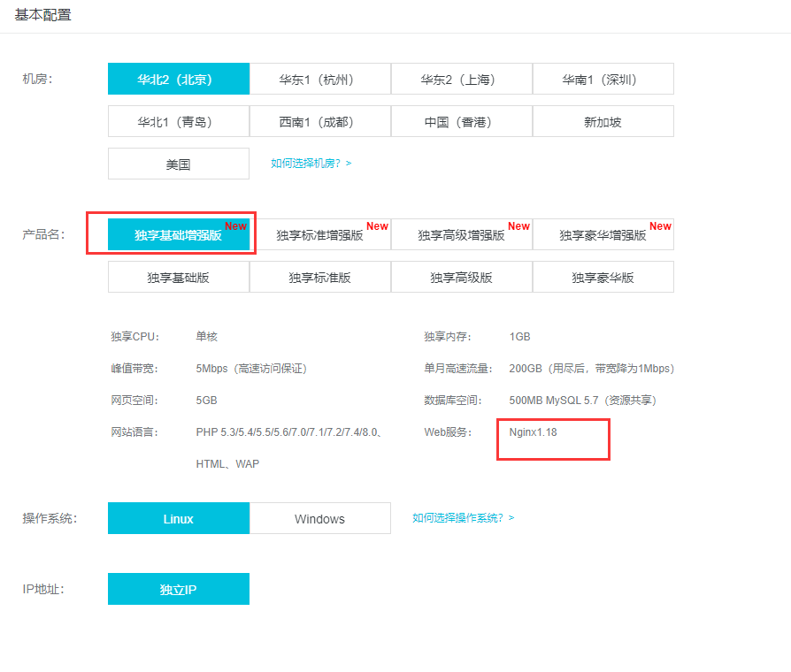Click the HTML、WAP language text
The height and width of the screenshot is (672, 791).
[227, 464]
